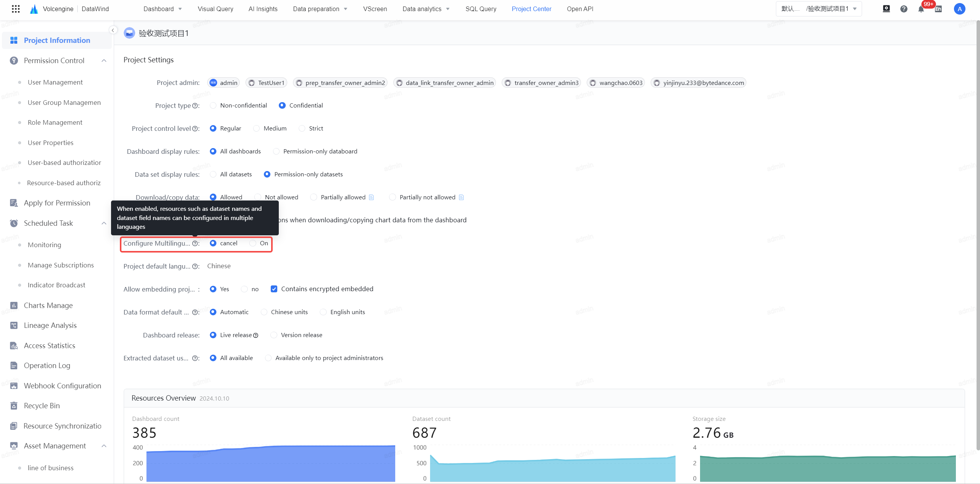The width and height of the screenshot is (980, 484).
Task: Click the TestUser1 admin tag
Action: point(266,83)
